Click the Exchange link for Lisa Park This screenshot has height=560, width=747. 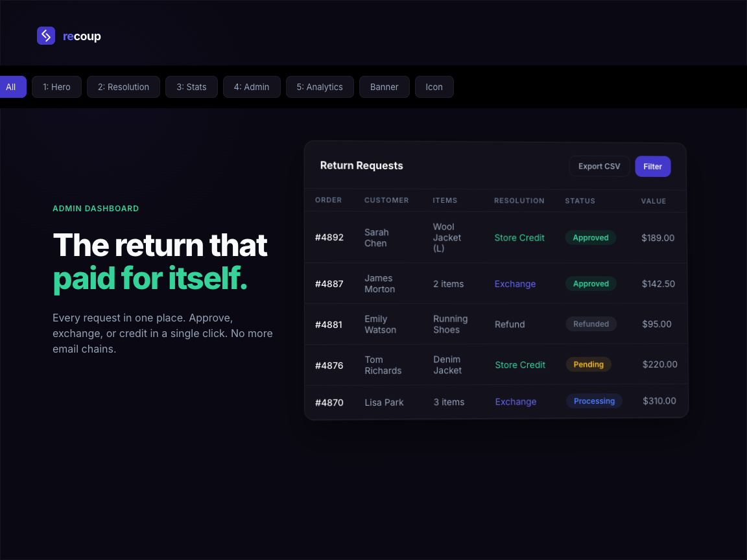pos(516,402)
